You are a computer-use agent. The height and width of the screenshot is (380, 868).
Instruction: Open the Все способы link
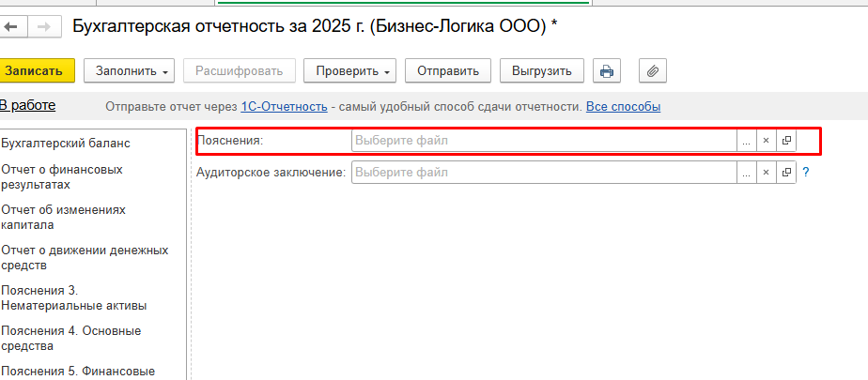[x=624, y=106]
